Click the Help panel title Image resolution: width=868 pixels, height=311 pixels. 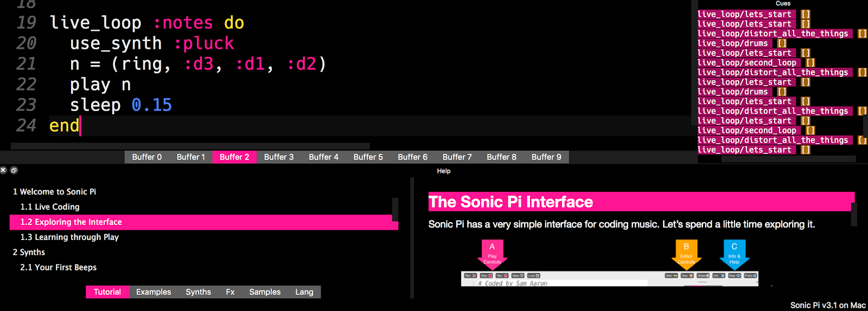444,171
